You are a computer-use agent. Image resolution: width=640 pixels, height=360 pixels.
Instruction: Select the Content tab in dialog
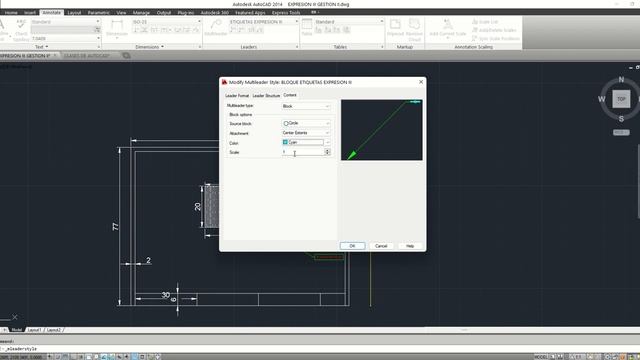click(290, 95)
